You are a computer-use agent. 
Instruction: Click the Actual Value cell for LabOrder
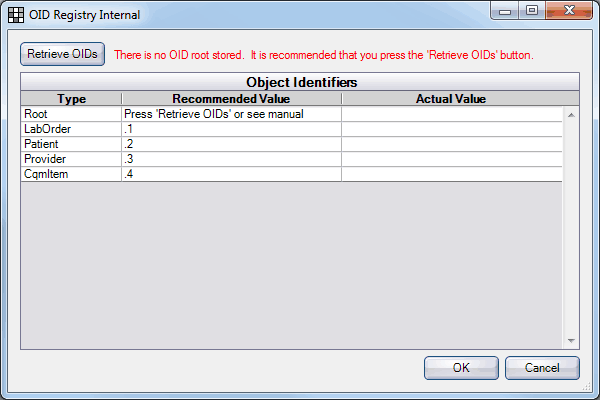453,129
